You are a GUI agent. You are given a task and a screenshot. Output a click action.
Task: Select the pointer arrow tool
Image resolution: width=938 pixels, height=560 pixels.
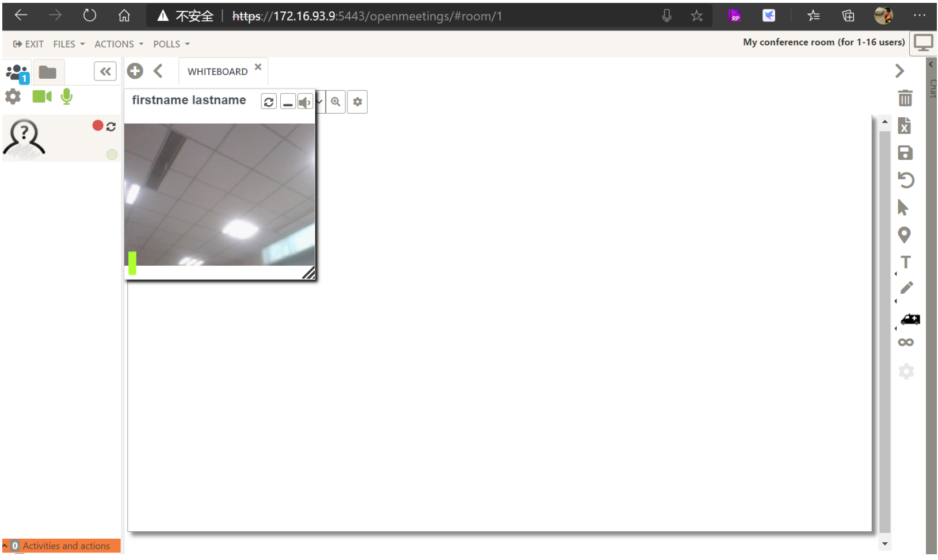[x=903, y=208]
